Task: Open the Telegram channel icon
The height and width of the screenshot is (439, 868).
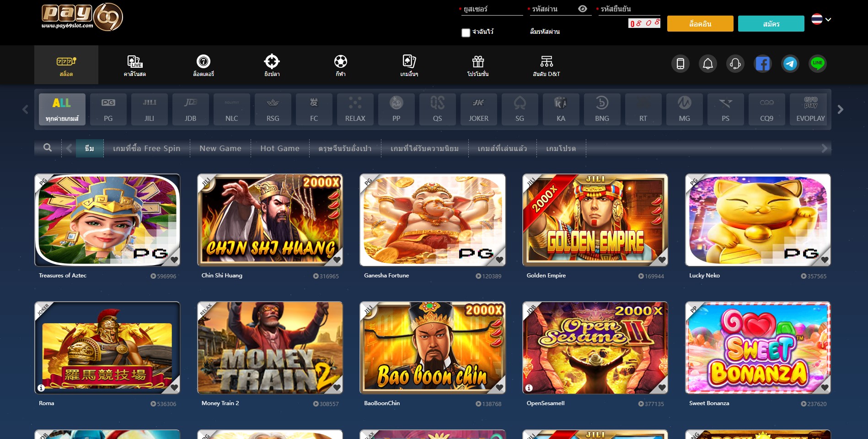Action: 790,64
